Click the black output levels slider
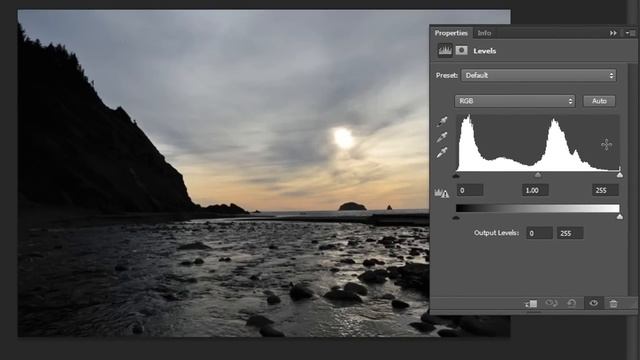 pos(456,217)
